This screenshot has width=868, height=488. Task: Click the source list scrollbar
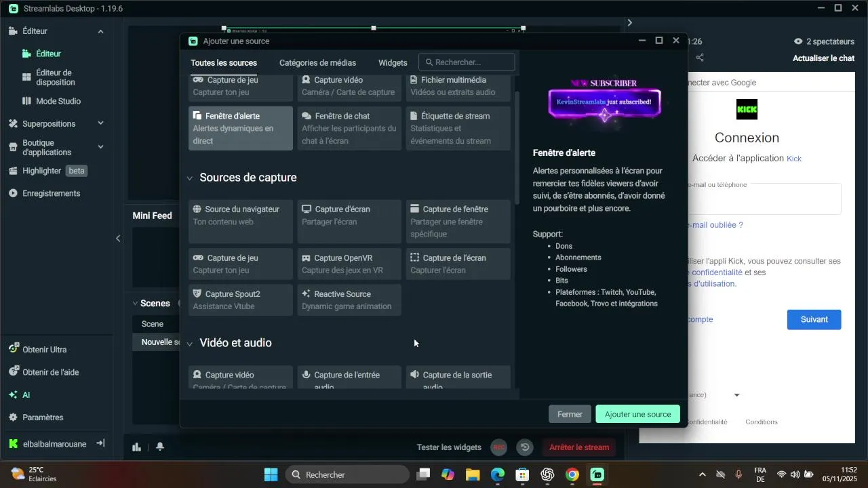point(517,149)
